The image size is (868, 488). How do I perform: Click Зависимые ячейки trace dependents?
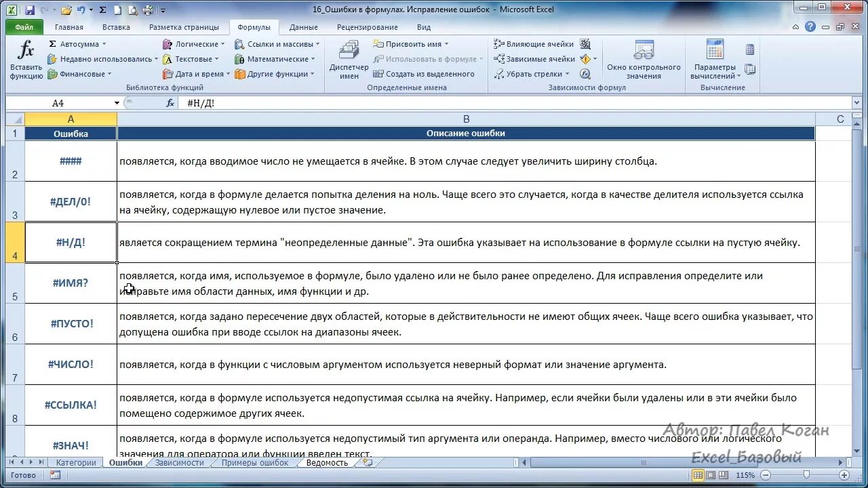[x=534, y=59]
